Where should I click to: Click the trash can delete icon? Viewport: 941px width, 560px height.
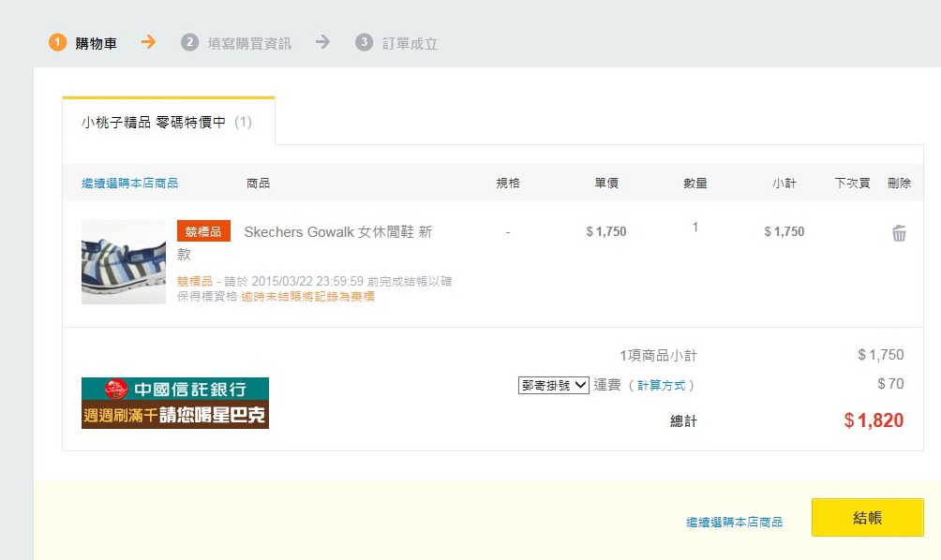point(899,234)
